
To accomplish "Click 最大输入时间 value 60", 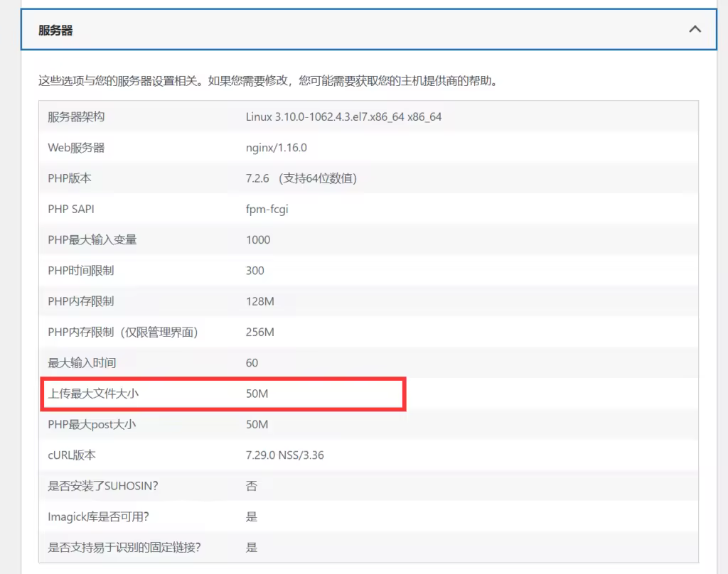I will (252, 363).
